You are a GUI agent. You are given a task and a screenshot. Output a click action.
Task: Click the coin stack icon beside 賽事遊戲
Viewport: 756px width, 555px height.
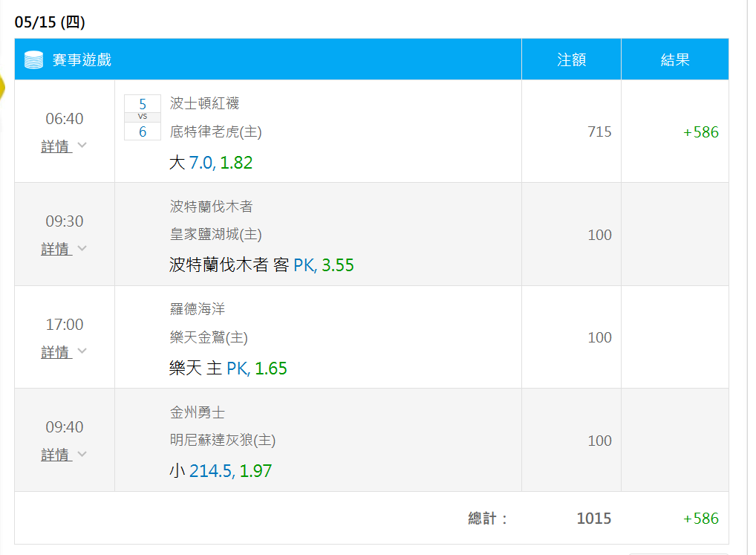[33, 59]
